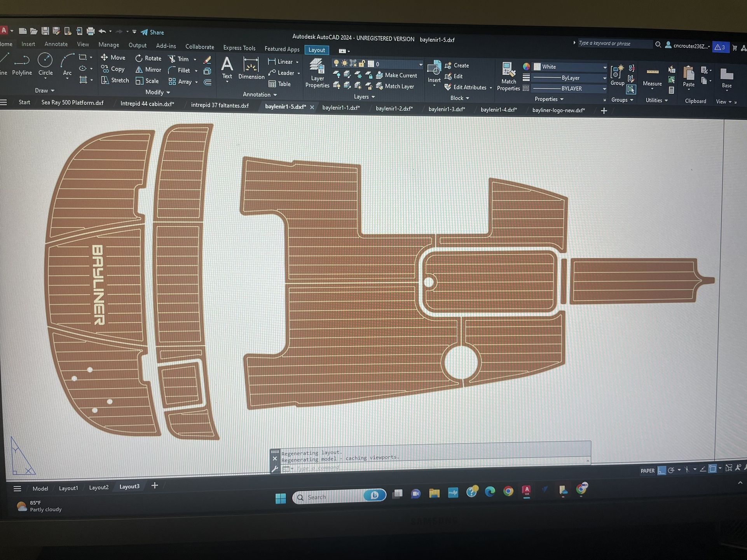Click the Rectangle tool icon

coord(82,57)
